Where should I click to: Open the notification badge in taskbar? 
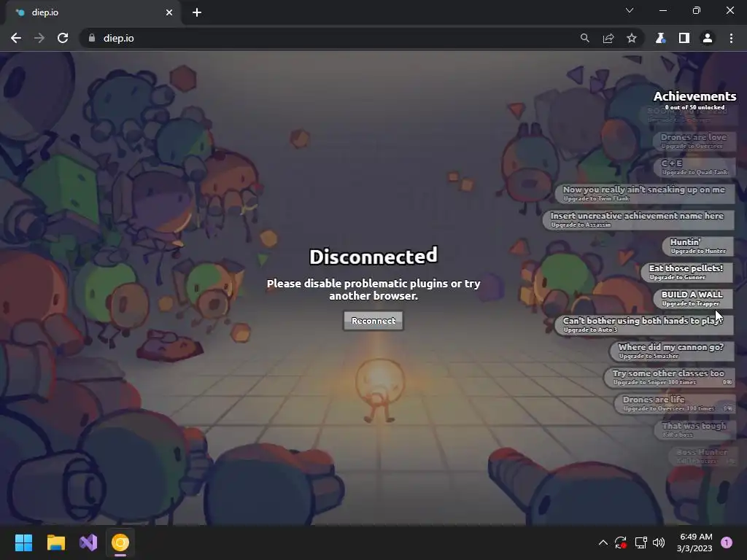[727, 542]
